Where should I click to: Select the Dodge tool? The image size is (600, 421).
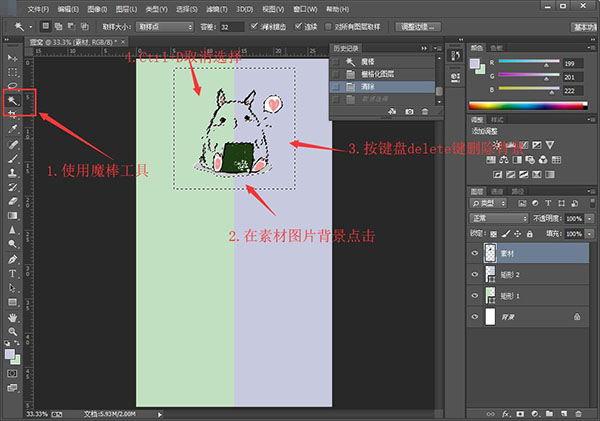pos(12,244)
